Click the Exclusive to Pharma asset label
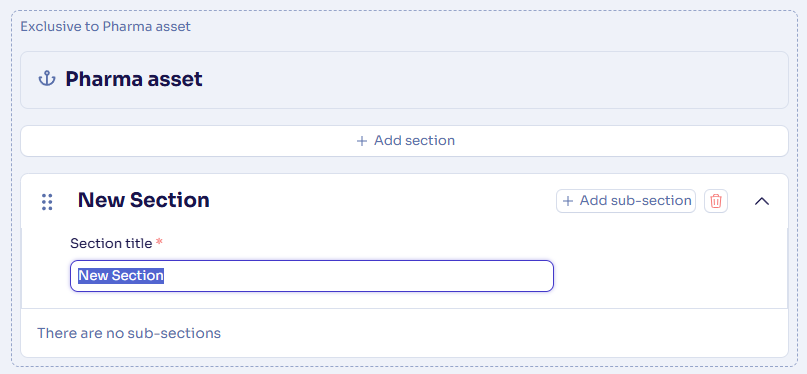This screenshot has width=807, height=374. (x=106, y=26)
